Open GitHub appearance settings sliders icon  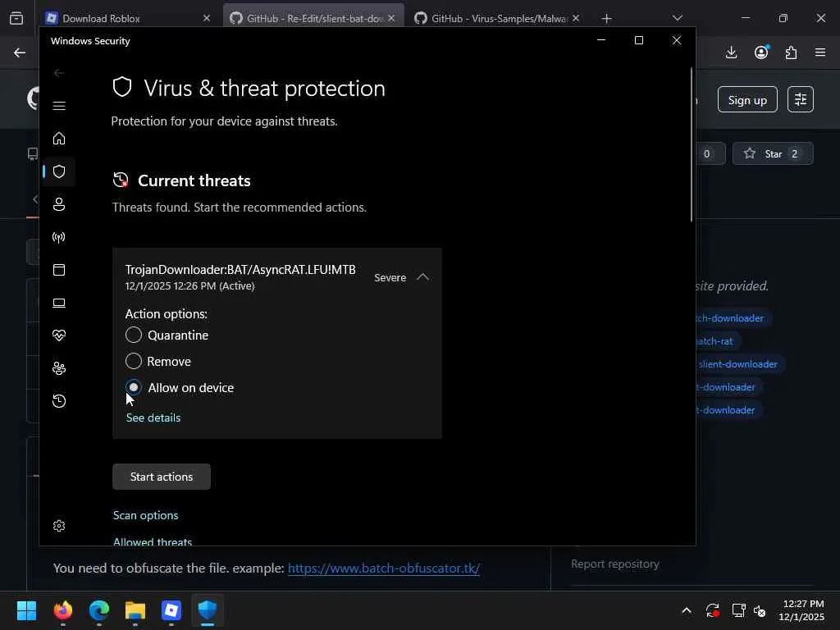(x=801, y=99)
